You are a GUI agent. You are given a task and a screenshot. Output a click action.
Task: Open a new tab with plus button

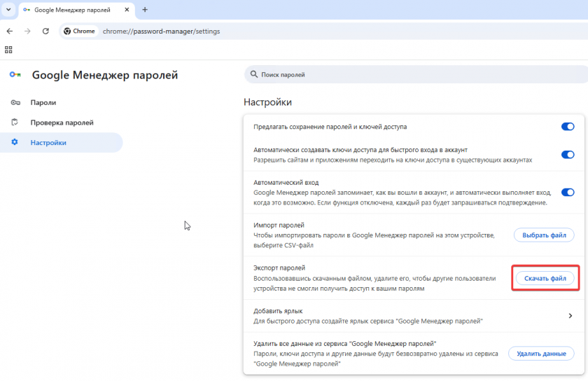145,10
